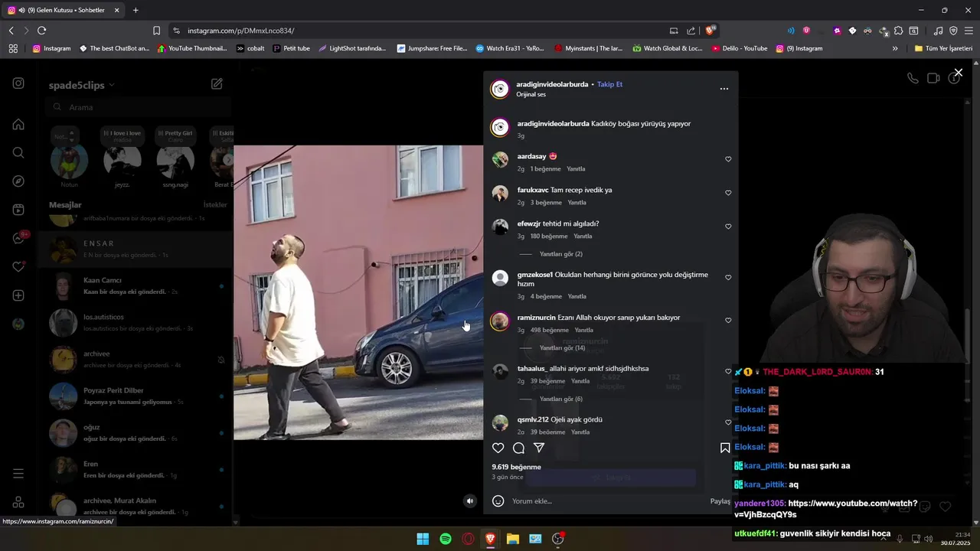This screenshot has width=980, height=551.
Task: Open jeyzz. note thumbnail
Action: tap(122, 161)
